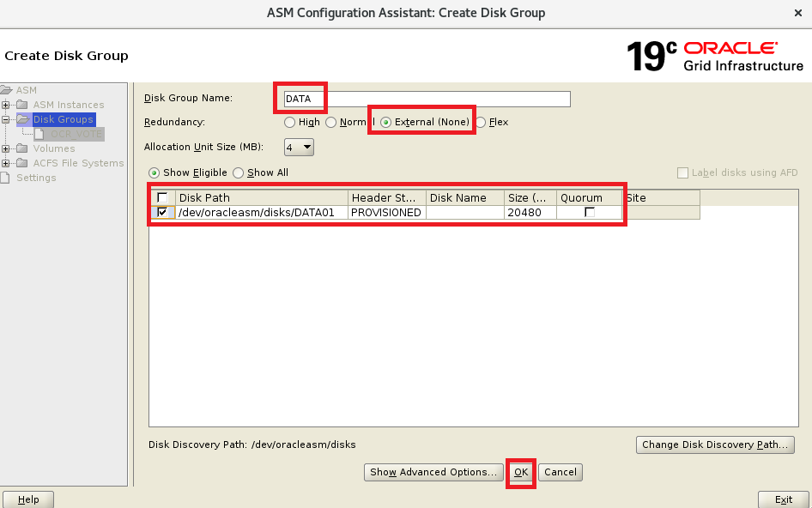Viewport: 812px width, 508px height.
Task: Choose Show Eligible disks option
Action: click(x=154, y=173)
